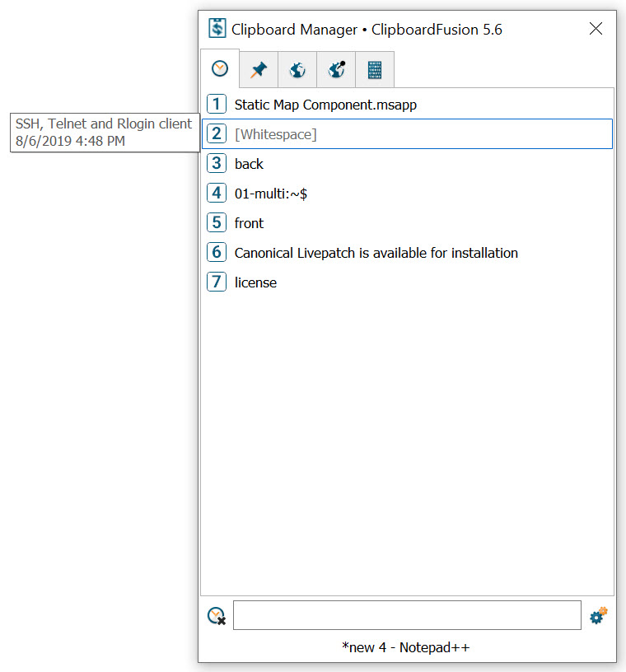Click the number 7 badge icon

click(x=217, y=282)
